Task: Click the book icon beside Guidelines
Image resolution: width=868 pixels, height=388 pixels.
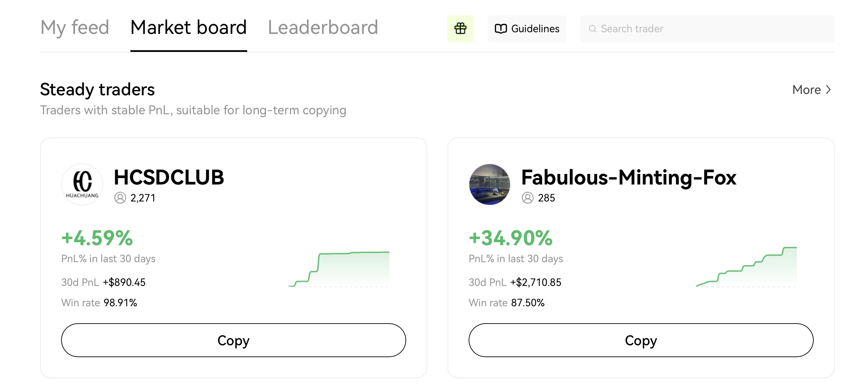Action: [x=501, y=29]
